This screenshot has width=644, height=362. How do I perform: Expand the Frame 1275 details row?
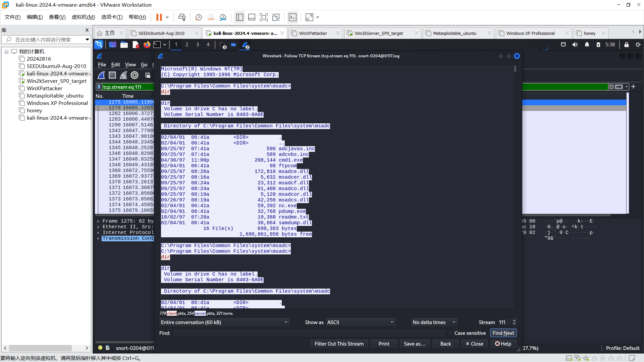click(x=98, y=221)
